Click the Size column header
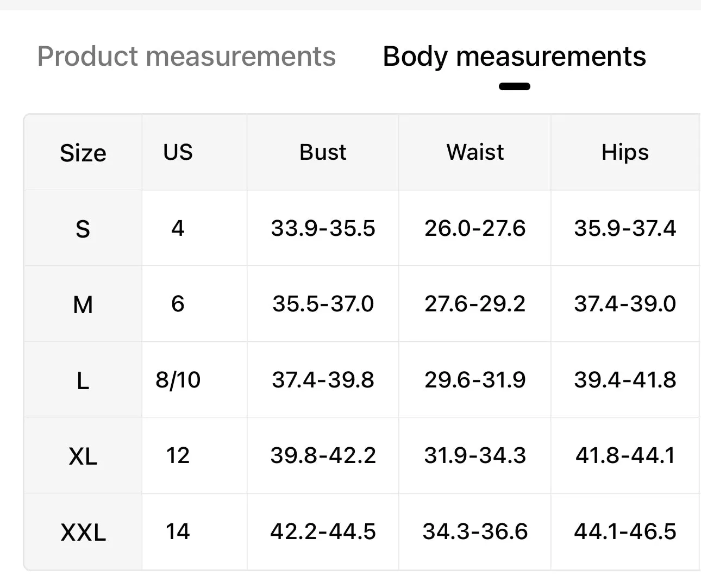Screen dimensions: 701x588 pos(83,153)
